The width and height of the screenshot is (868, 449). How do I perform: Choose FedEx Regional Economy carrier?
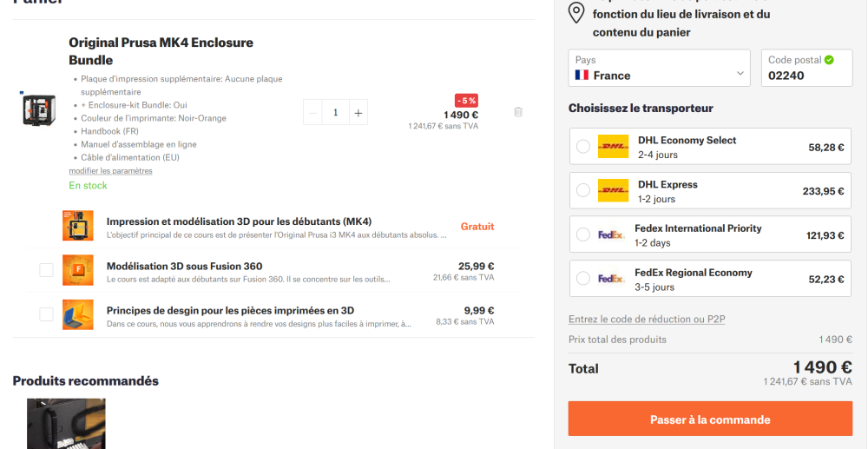click(x=710, y=279)
